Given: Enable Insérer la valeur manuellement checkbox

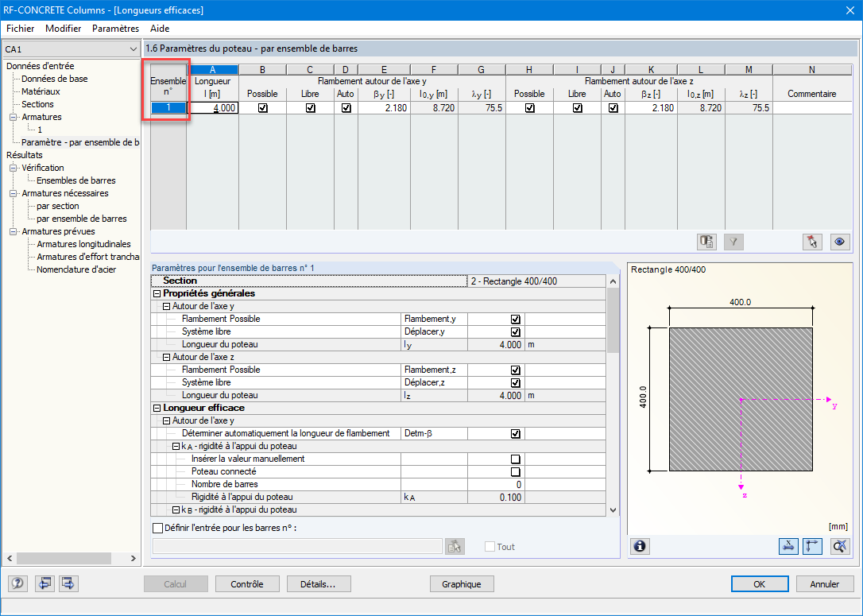Looking at the screenshot, I should coord(515,459).
